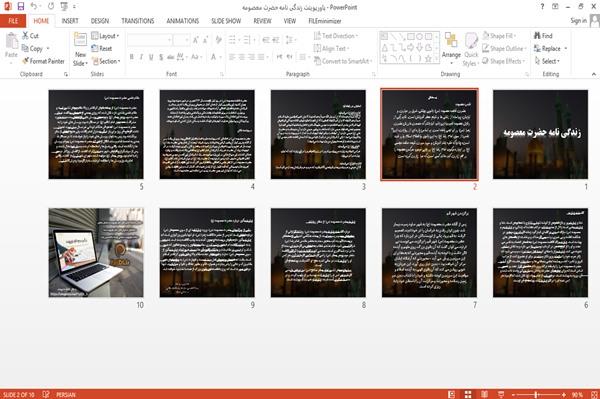Viewport: 600px width, 399px height.
Task: Switch to the DESIGN tab
Action: click(100, 21)
